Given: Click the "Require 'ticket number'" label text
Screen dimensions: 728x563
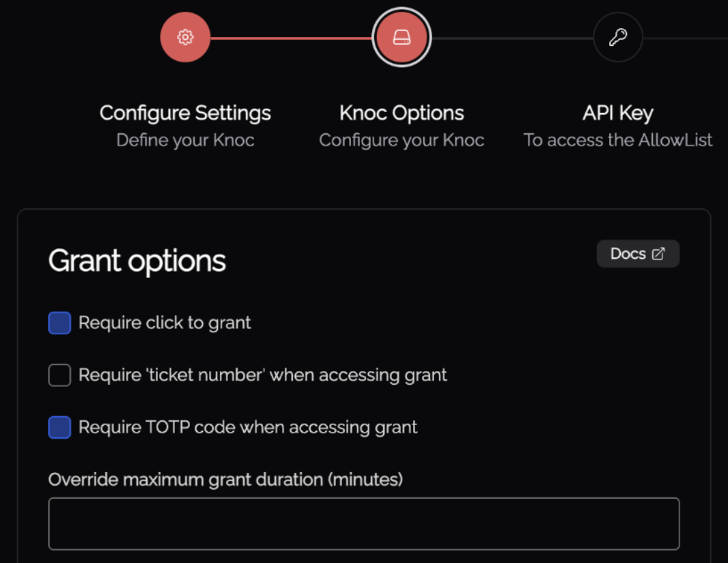Looking at the screenshot, I should [x=263, y=375].
